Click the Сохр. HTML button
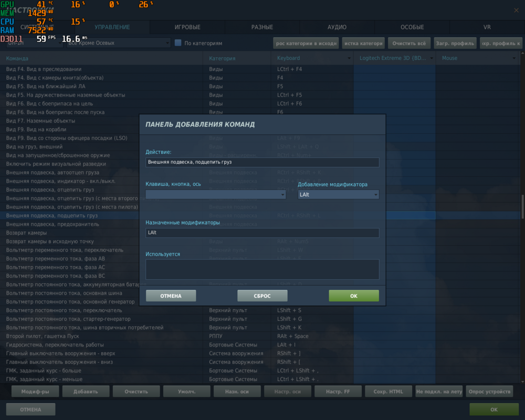 [388, 391]
